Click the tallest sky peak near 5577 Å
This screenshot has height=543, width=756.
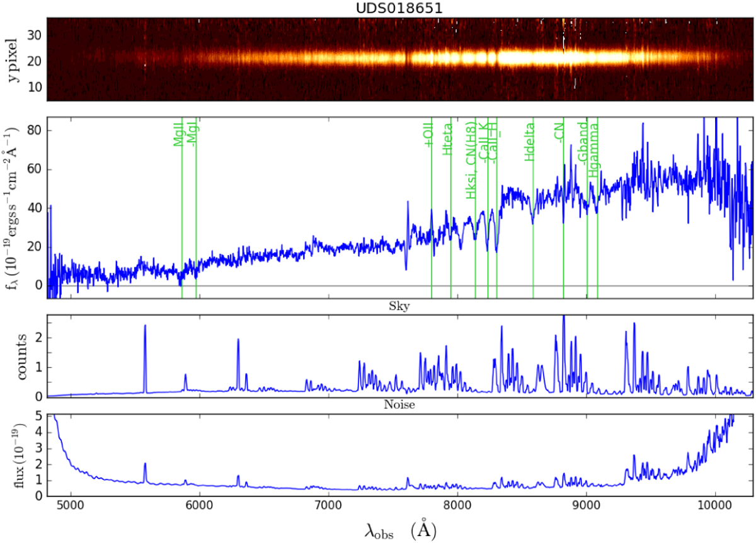coord(145,328)
